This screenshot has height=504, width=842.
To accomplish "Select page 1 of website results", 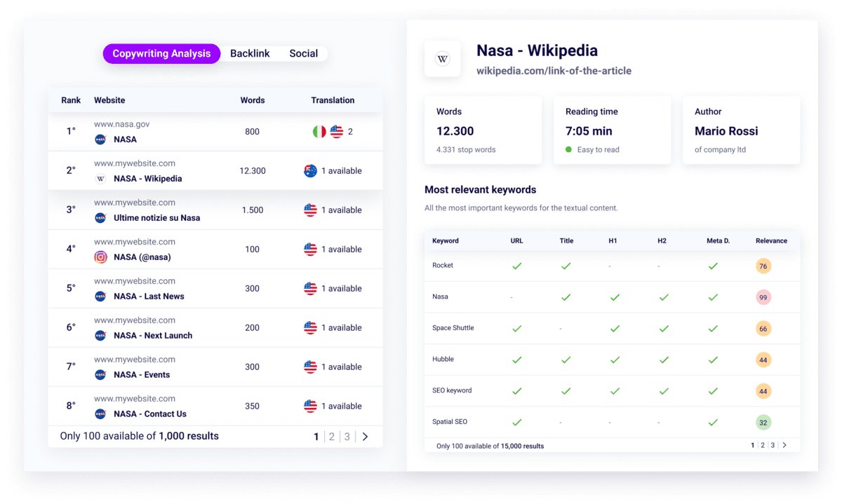I will [x=316, y=437].
